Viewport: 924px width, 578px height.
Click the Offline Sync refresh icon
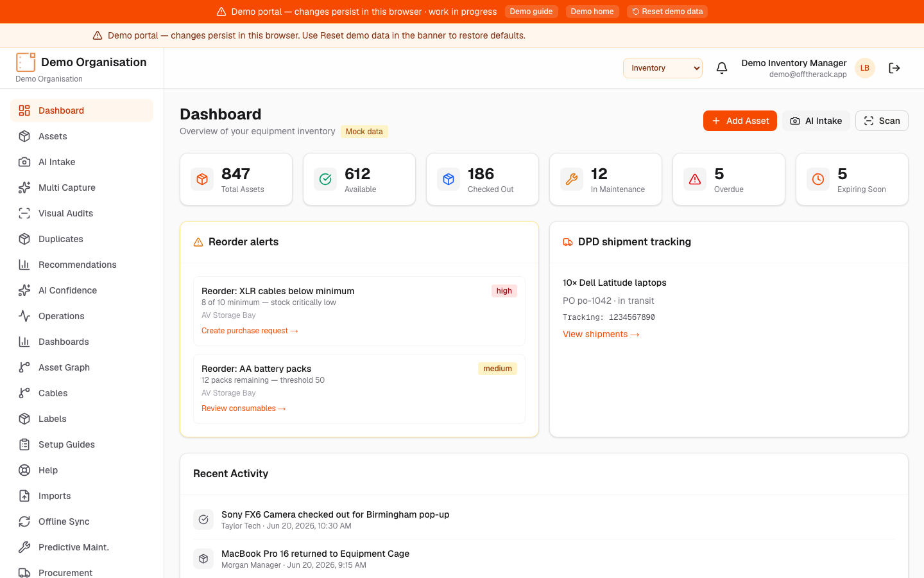24,521
